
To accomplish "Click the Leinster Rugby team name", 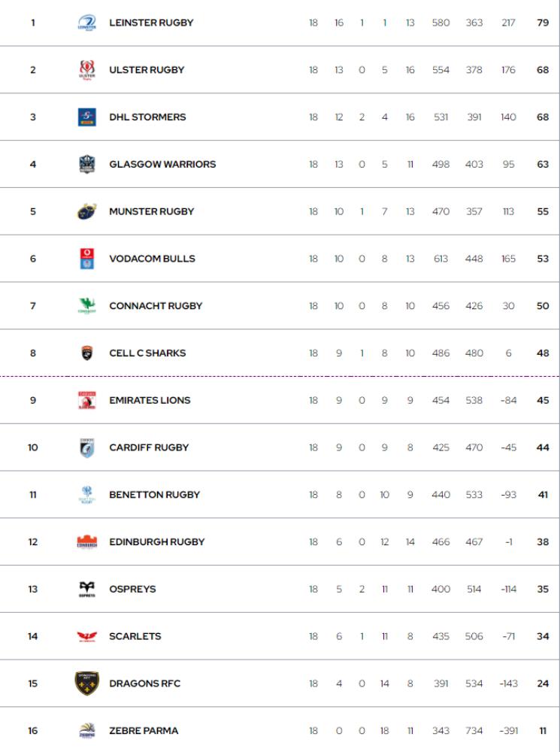I will [x=151, y=23].
